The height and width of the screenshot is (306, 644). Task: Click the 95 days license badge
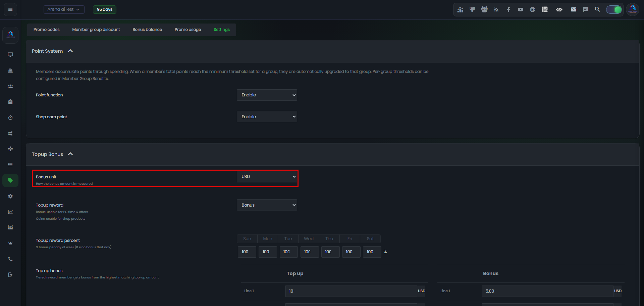[x=105, y=9]
